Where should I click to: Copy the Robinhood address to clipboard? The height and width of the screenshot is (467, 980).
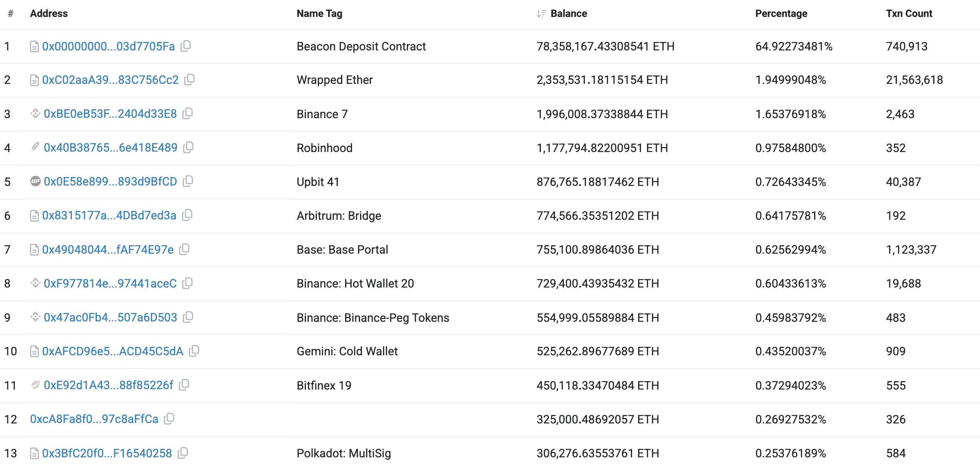point(188,147)
